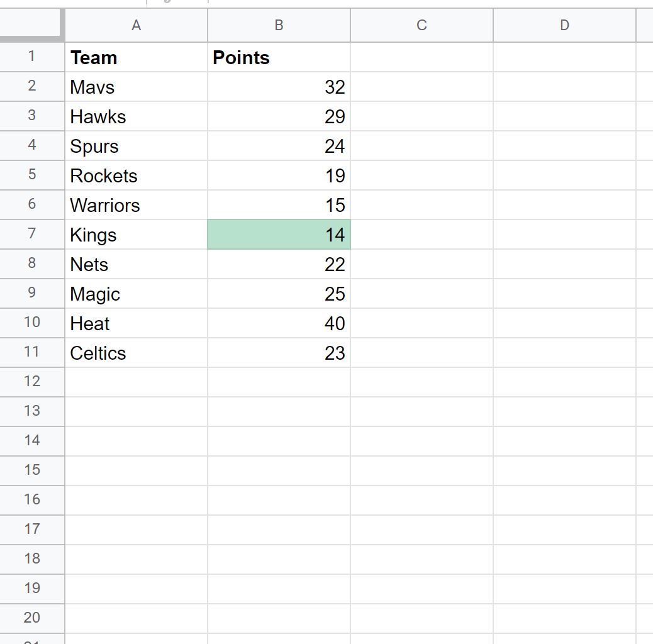The width and height of the screenshot is (653, 644).
Task: Select row 12 header
Action: [x=32, y=382]
